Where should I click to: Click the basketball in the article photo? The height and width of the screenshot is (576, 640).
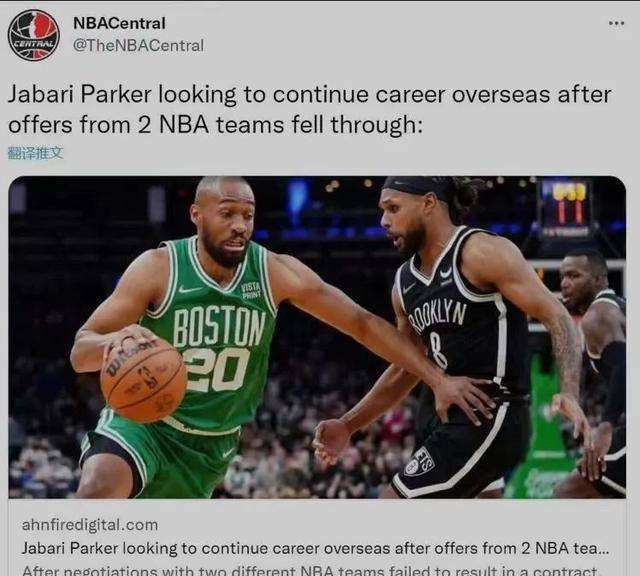tap(143, 378)
